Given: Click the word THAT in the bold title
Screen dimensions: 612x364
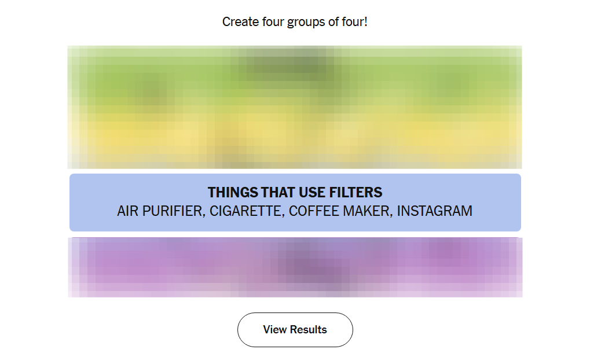Looking at the screenshot, I should [277, 193].
